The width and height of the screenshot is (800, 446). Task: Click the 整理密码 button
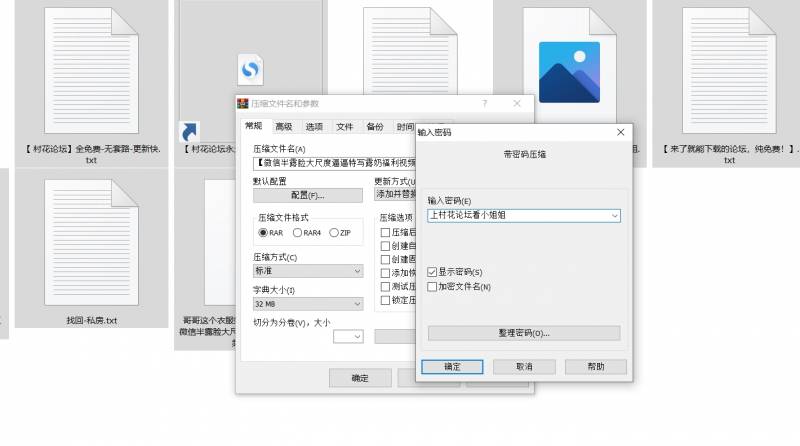(x=523, y=333)
